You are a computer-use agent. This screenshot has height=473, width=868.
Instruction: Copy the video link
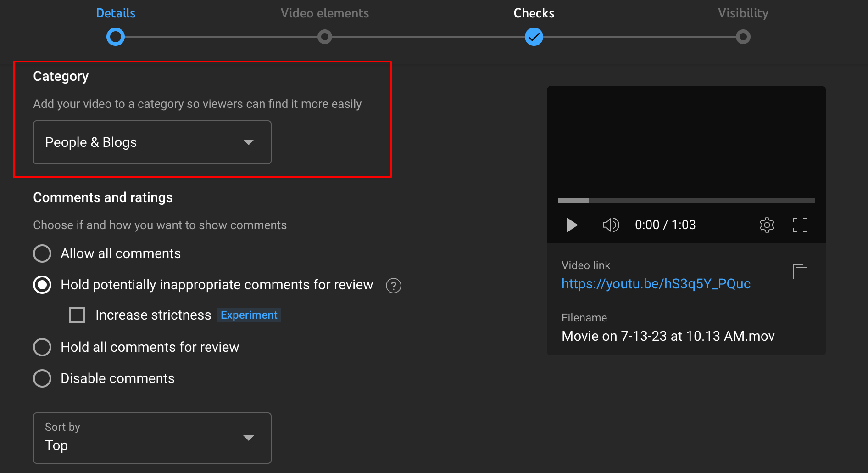[x=800, y=274]
